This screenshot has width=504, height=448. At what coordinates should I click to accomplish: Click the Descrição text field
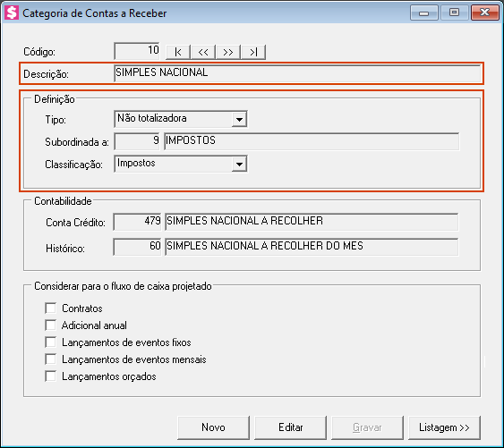click(297, 73)
